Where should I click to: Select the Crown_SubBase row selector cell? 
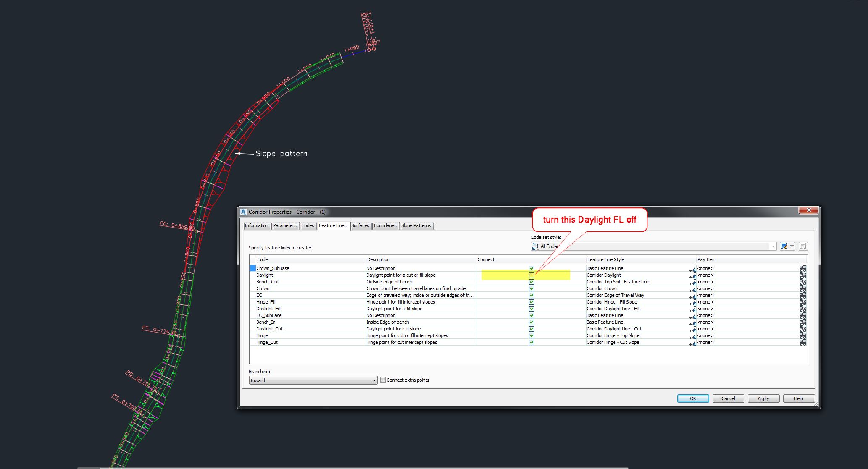click(x=253, y=268)
